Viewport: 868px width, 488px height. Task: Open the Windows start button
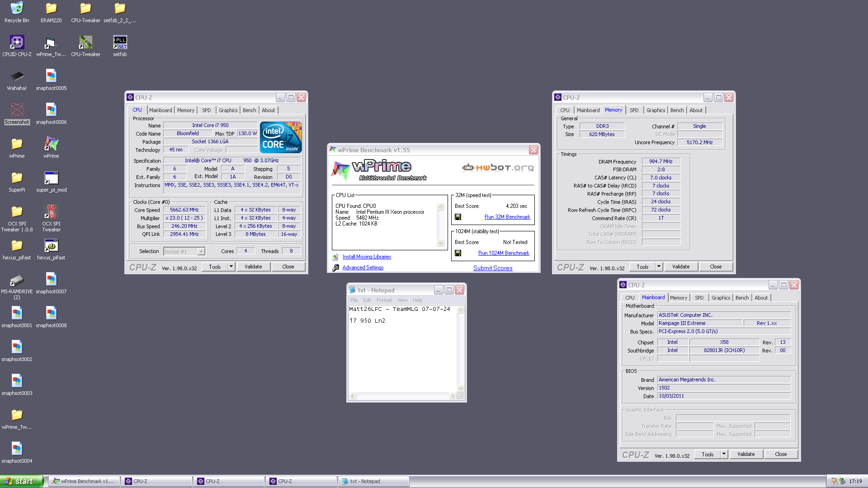[x=22, y=481]
